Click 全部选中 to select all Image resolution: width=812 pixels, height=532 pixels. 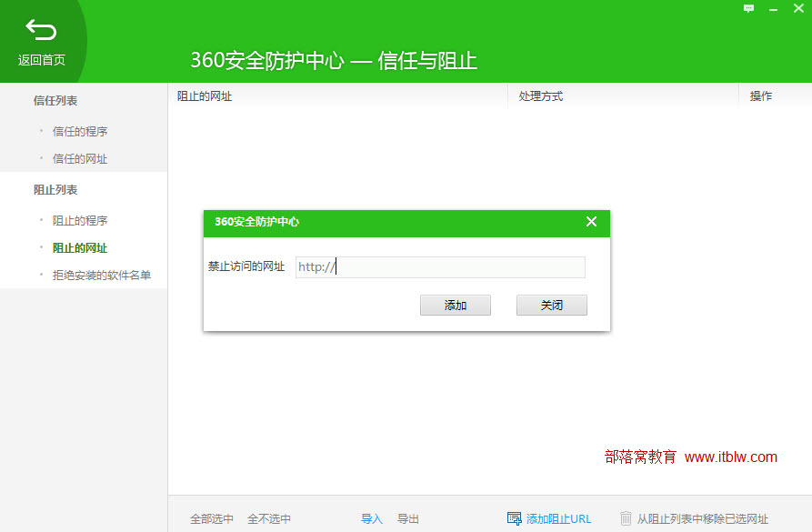[212, 518]
